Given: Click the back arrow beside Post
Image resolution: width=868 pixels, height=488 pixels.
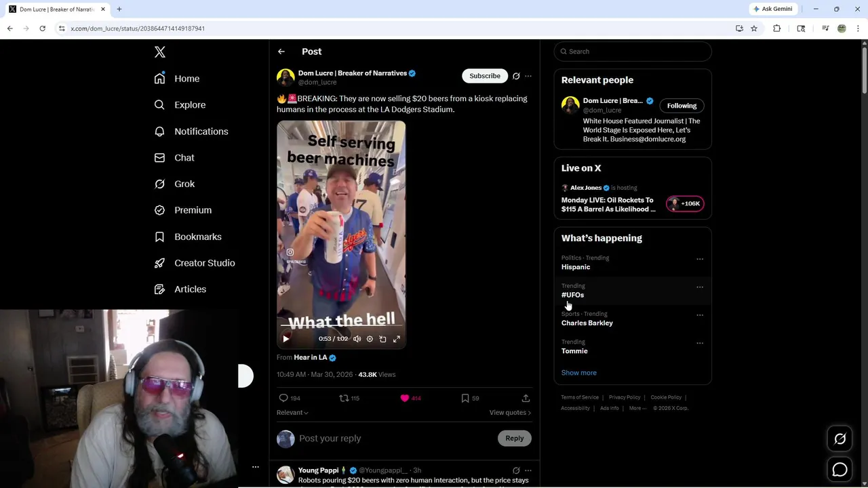Looking at the screenshot, I should click(x=281, y=52).
